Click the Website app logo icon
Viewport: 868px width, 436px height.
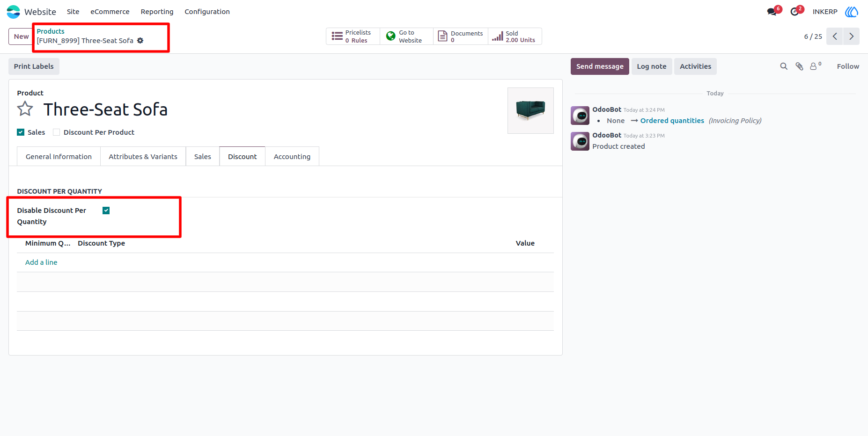[13, 12]
